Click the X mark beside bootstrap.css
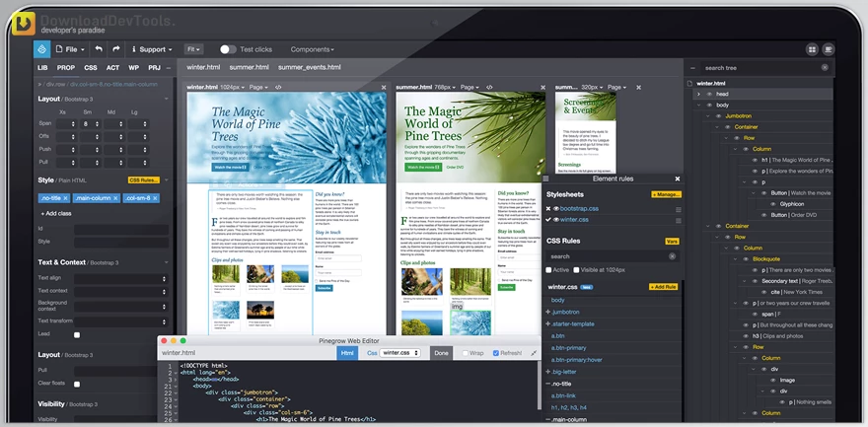868x427 pixels. coord(548,209)
